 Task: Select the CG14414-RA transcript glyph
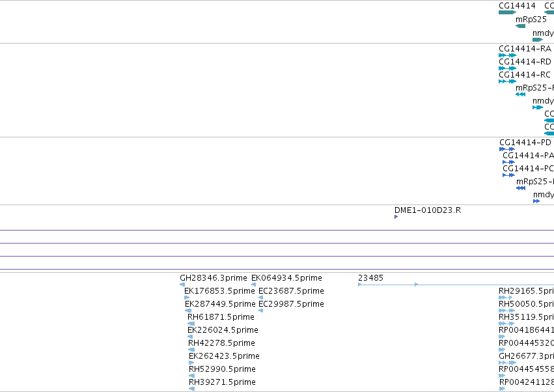click(x=507, y=55)
